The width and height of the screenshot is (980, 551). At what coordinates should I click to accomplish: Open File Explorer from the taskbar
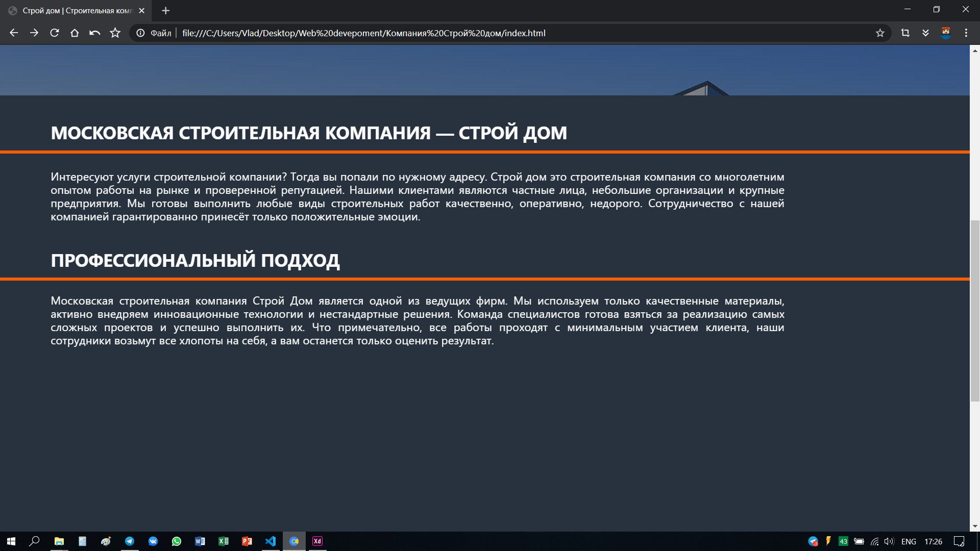(59, 541)
